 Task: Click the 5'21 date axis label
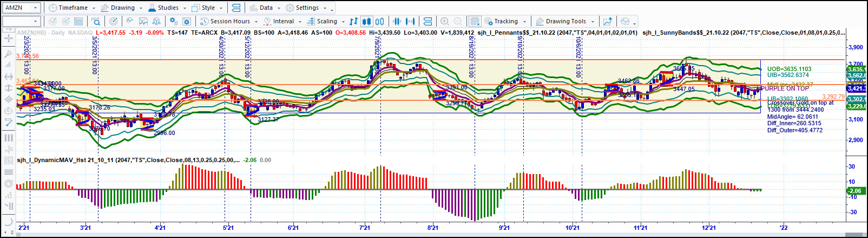[228, 228]
